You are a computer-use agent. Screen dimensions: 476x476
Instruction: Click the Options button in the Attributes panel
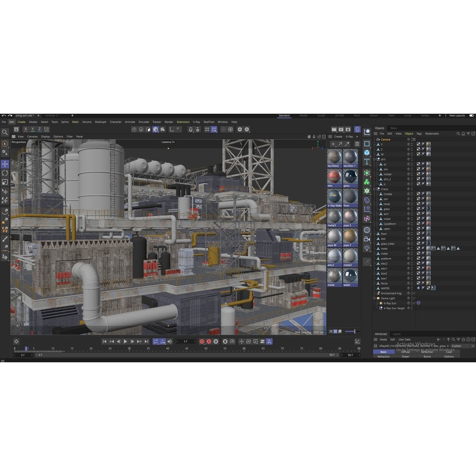(449, 357)
